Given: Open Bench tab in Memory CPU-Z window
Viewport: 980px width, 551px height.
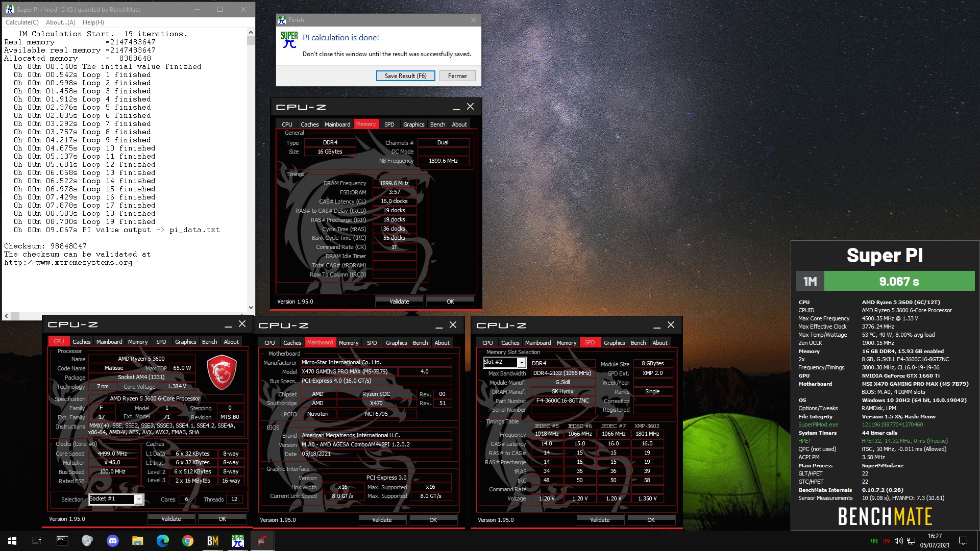Looking at the screenshot, I should 437,124.
